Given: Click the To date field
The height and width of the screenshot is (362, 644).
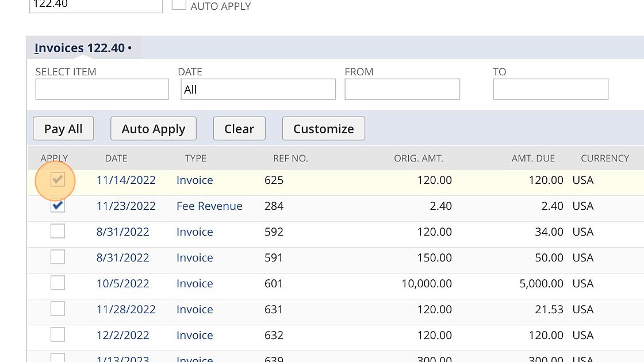Looking at the screenshot, I should 550,90.
